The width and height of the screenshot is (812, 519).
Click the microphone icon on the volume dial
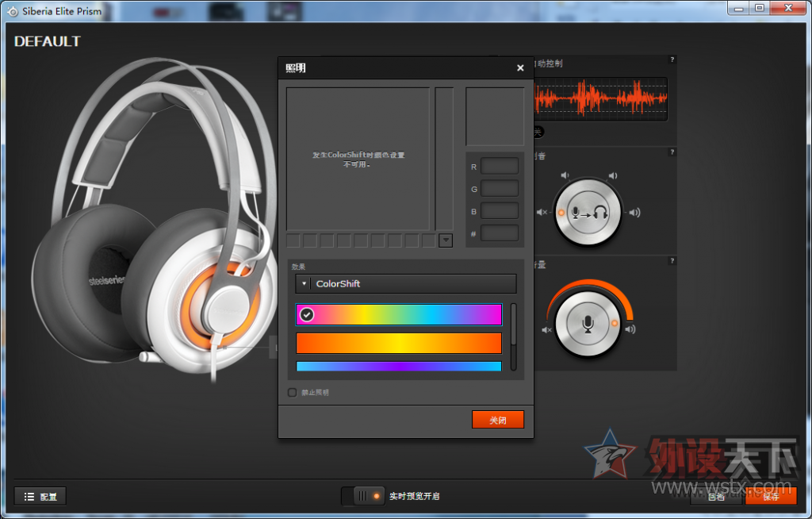coord(588,324)
